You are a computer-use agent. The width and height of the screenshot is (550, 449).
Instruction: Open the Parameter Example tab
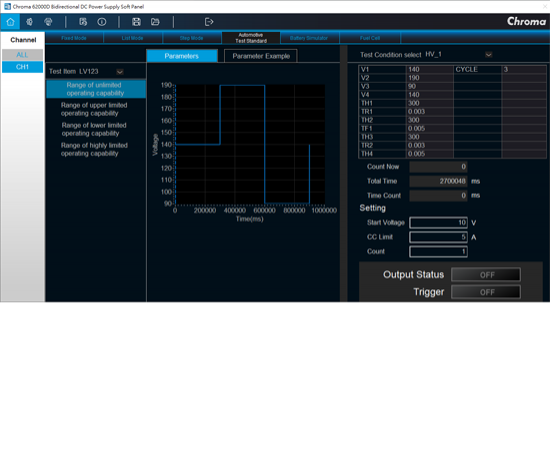261,56
